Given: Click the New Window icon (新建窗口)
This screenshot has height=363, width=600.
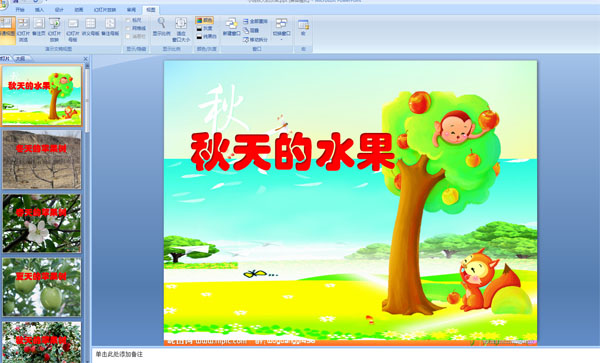Looking at the screenshot, I should pyautogui.click(x=231, y=27).
